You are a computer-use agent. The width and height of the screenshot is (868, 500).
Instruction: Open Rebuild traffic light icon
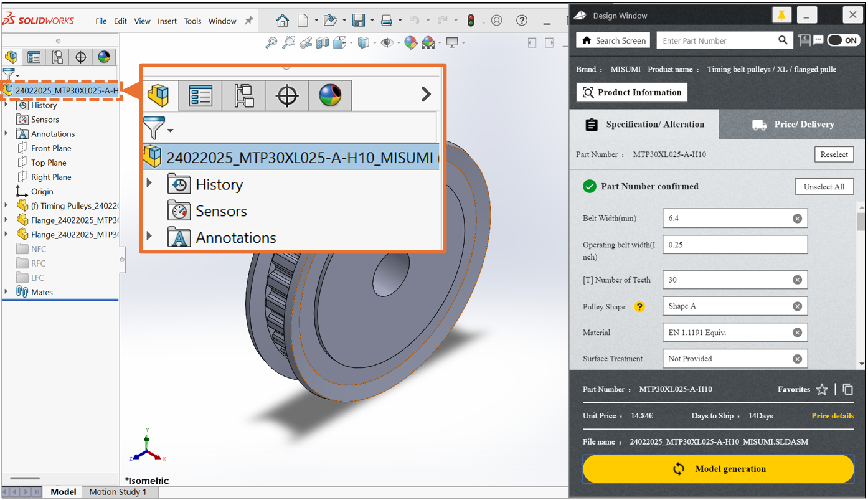(471, 21)
